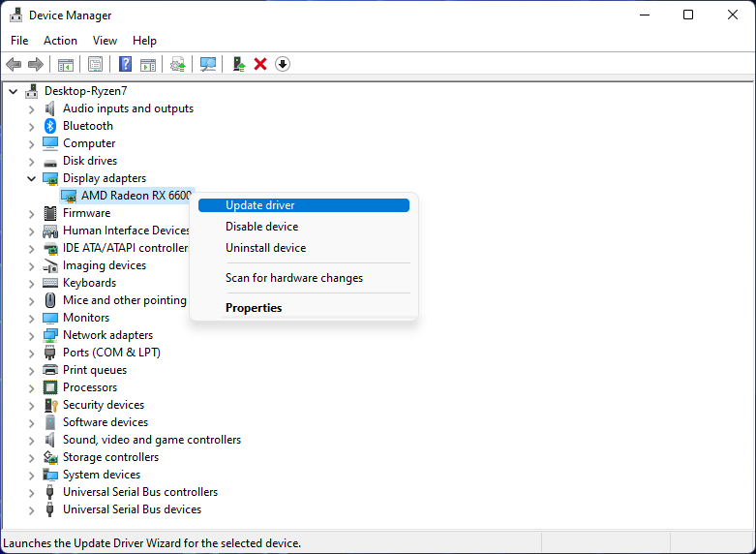Click the Disk drives icon
The image size is (756, 554).
click(x=50, y=162)
